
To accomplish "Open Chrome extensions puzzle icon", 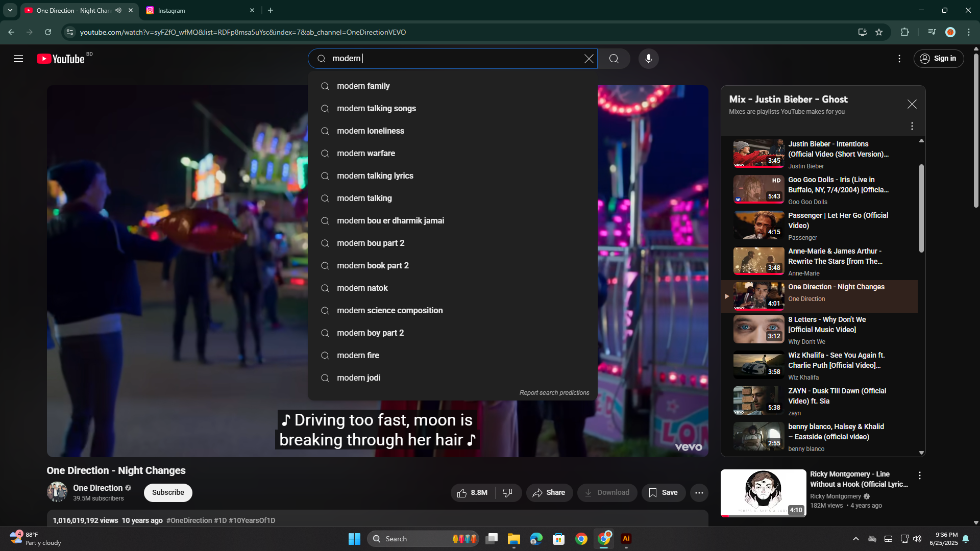I will coord(904,32).
